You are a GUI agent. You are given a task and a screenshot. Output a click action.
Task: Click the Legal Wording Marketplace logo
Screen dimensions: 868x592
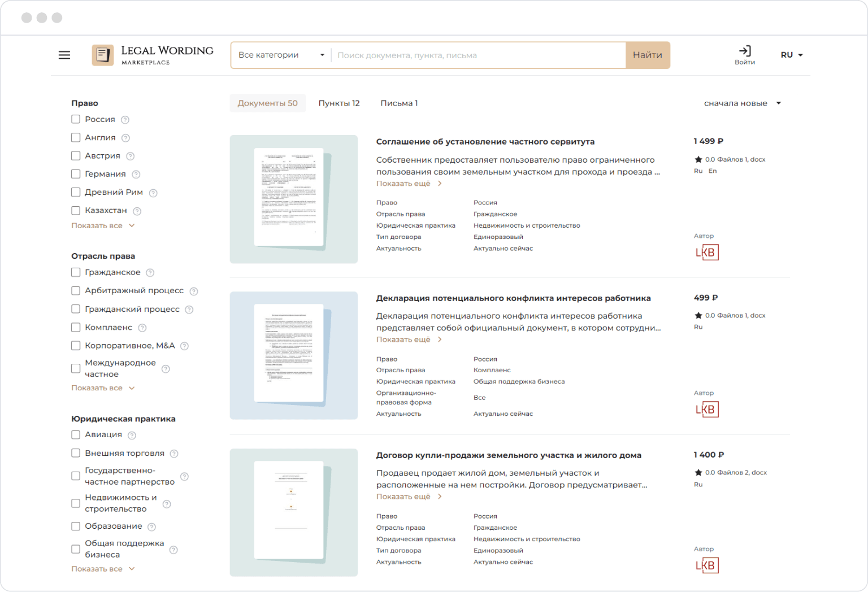pos(153,55)
